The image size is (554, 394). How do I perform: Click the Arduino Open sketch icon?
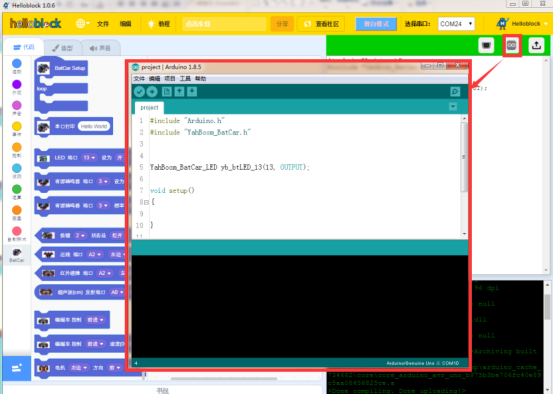(179, 92)
